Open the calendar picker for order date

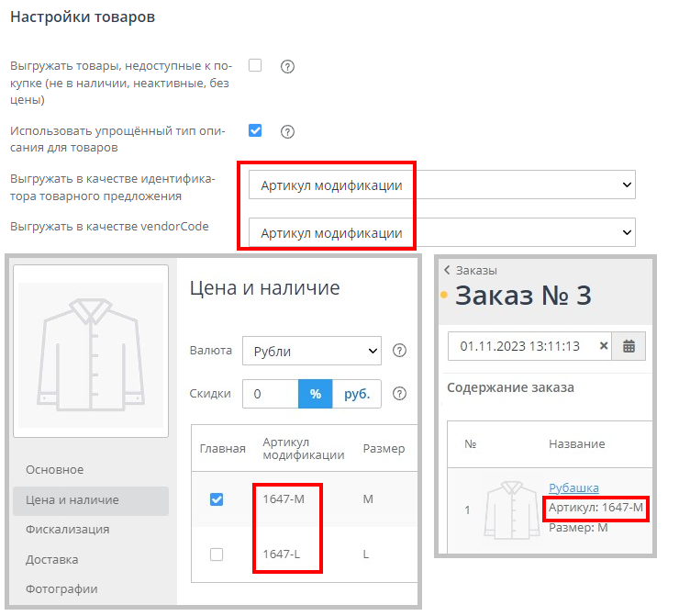point(629,346)
